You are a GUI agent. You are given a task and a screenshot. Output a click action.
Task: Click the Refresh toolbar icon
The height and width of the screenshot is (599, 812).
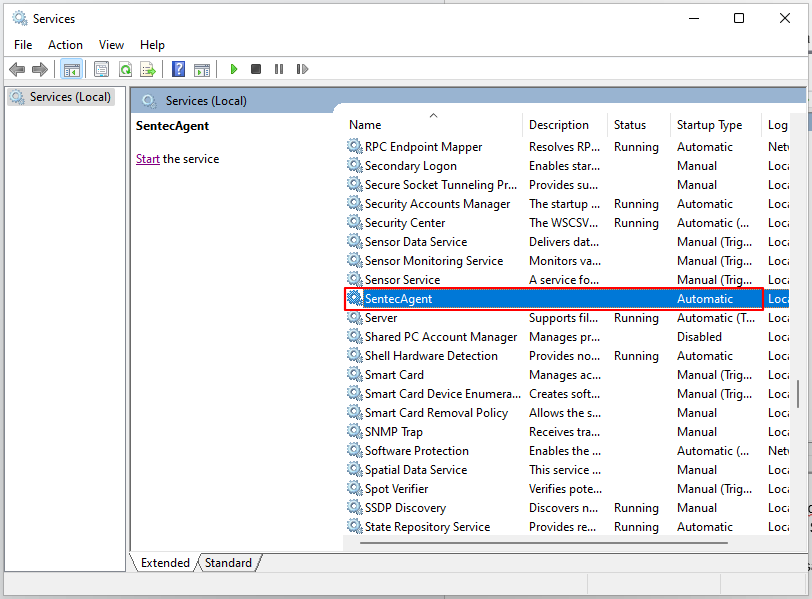(x=125, y=69)
